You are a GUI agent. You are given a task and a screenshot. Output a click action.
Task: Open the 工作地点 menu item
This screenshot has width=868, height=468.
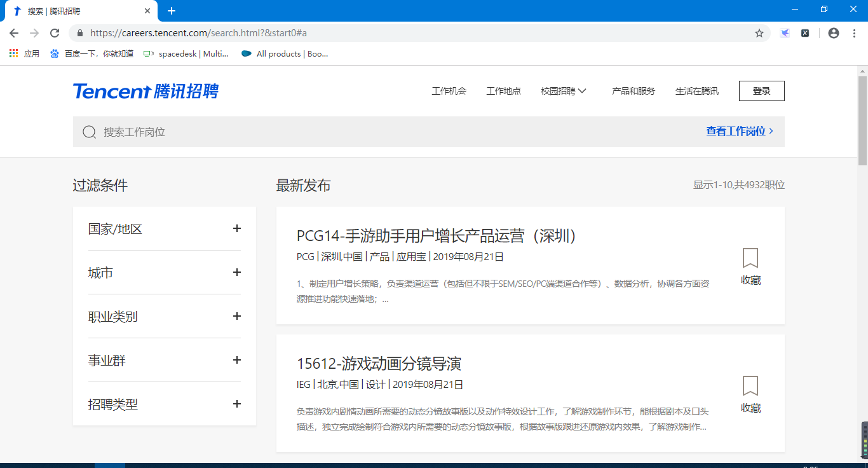click(503, 91)
